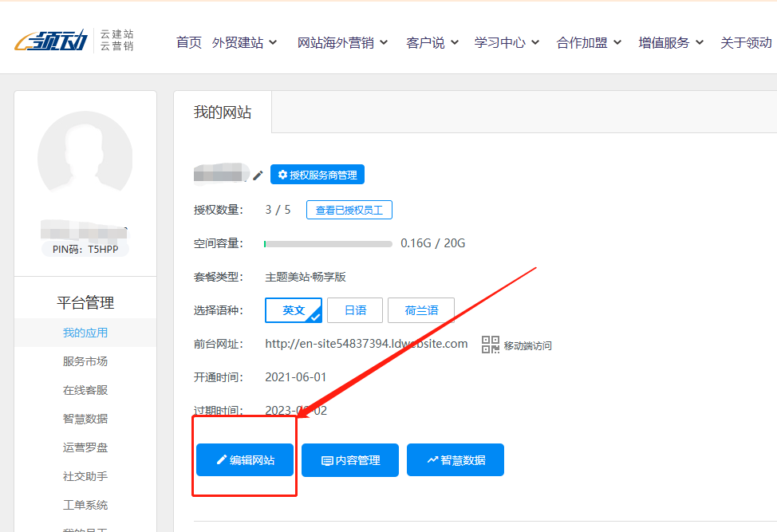Switch to the 我的网站 tab
Screen dimensions: 777x532
click(223, 112)
